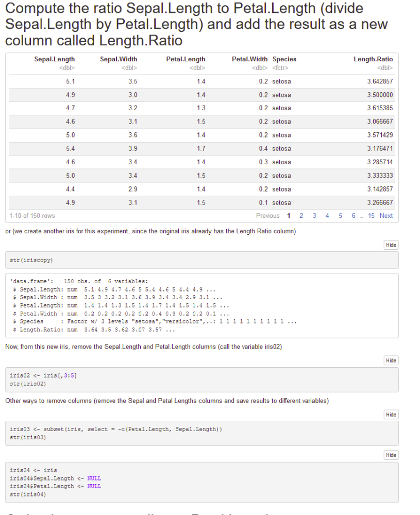Image resolution: width=420 pixels, height=515 pixels.
Task: Click the Length.Ratio column header
Action: 373,59
